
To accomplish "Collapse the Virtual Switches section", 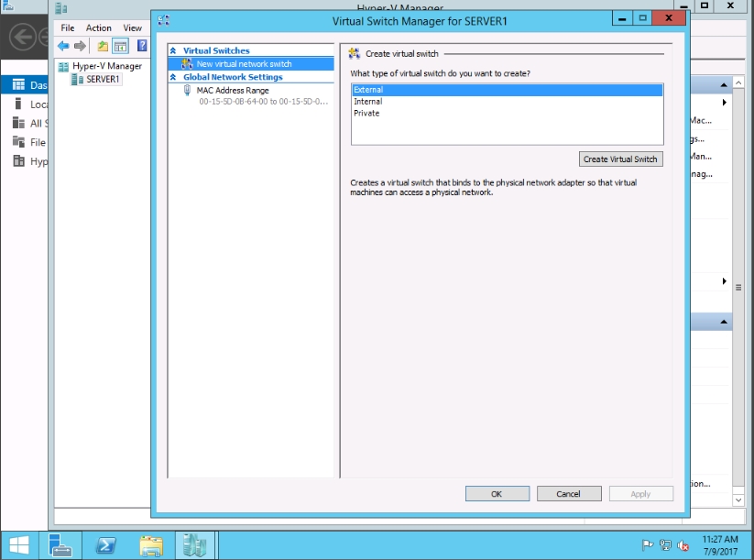I will pyautogui.click(x=173, y=51).
